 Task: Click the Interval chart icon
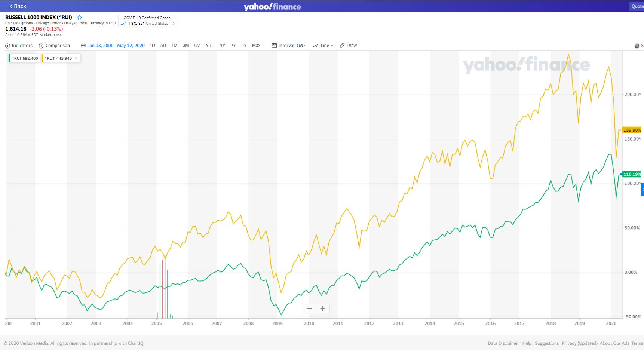tap(274, 46)
